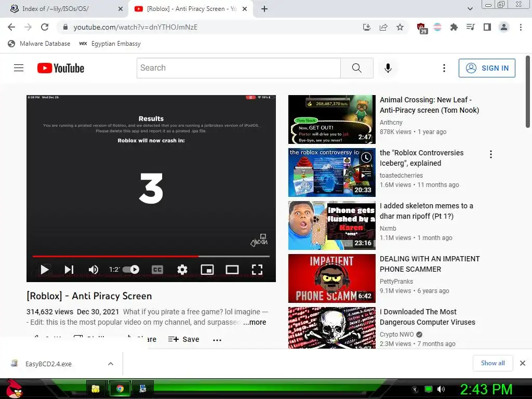Screen dimensions: 532x399
Task: Search by voice with microphone
Action: pyautogui.click(x=388, y=68)
